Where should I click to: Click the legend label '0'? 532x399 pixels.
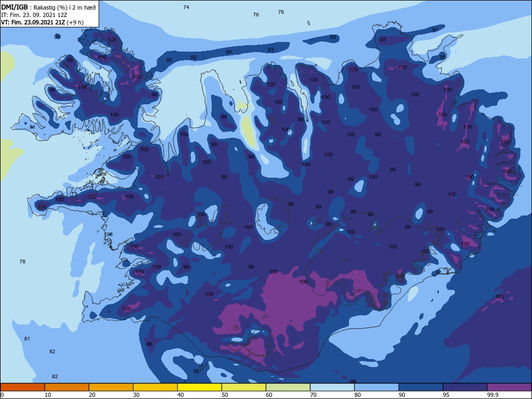tap(2, 395)
